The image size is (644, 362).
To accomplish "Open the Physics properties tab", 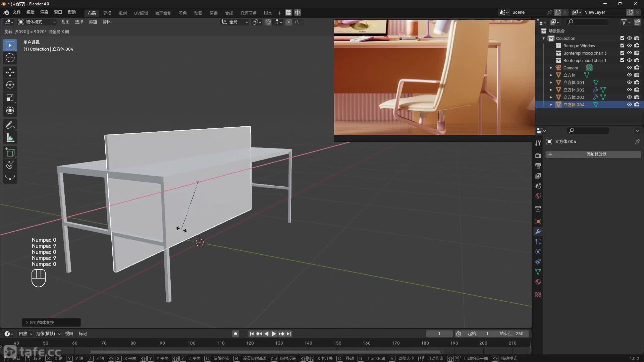I will coord(538,252).
